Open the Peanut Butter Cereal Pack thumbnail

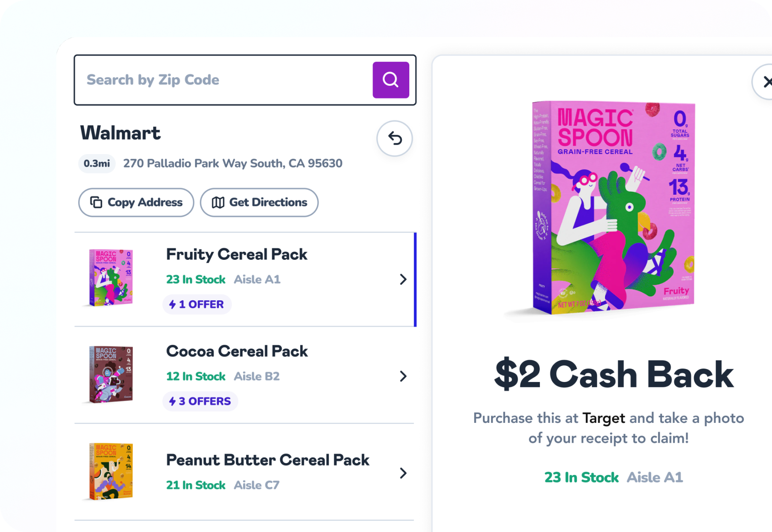click(111, 472)
